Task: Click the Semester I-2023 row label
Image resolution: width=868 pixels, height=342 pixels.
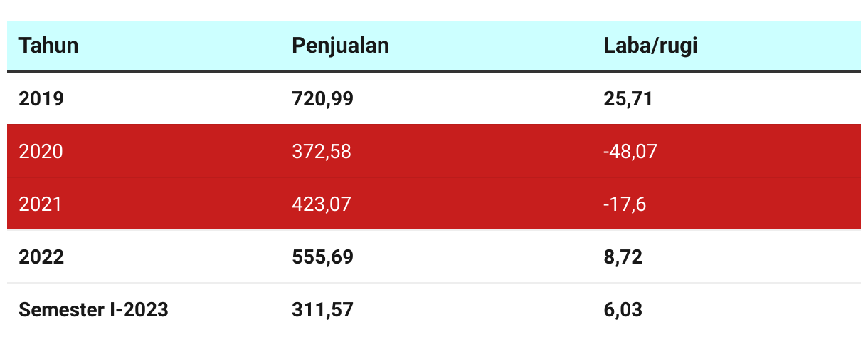Action: click(93, 310)
